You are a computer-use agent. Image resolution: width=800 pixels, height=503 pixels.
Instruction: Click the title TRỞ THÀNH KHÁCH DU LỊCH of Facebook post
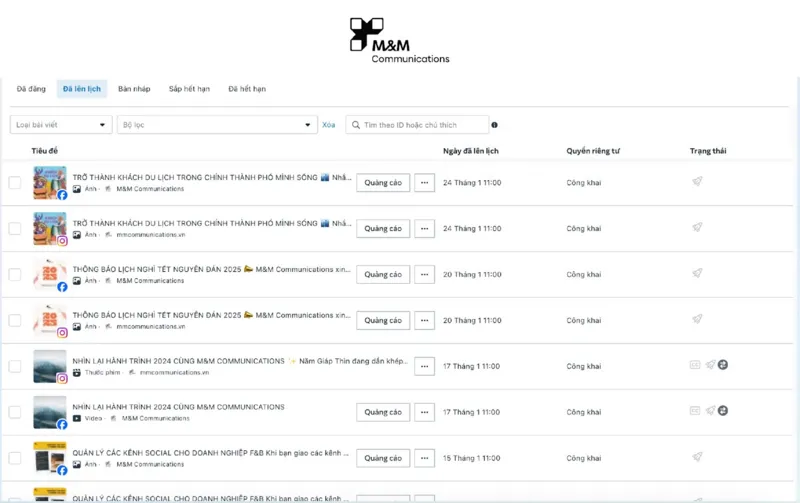(212, 178)
